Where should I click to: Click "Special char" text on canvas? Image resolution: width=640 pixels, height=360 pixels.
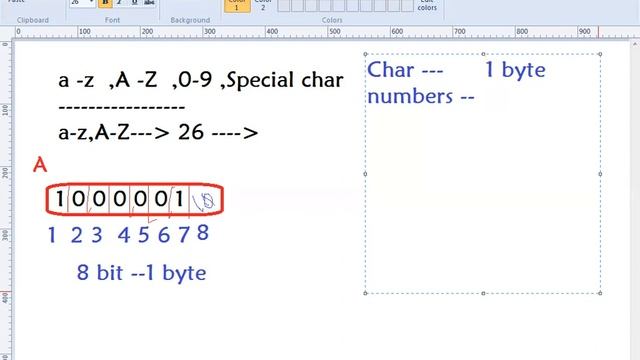[284, 80]
